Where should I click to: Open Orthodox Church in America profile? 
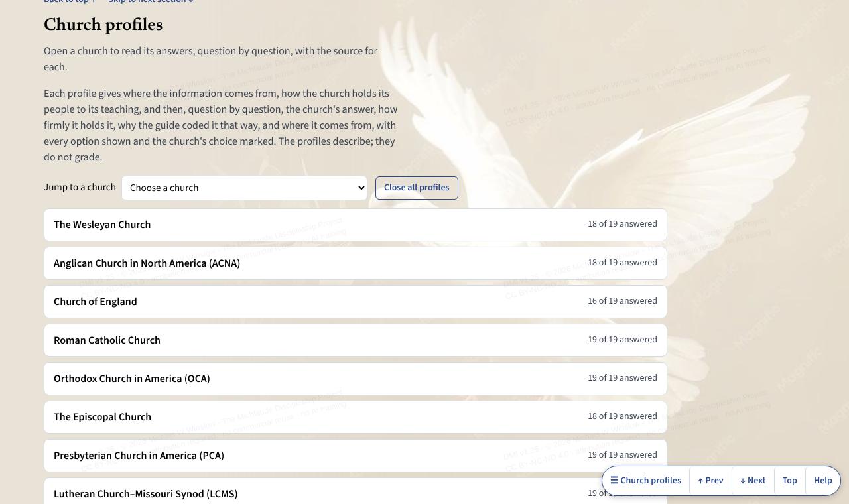[356, 379]
